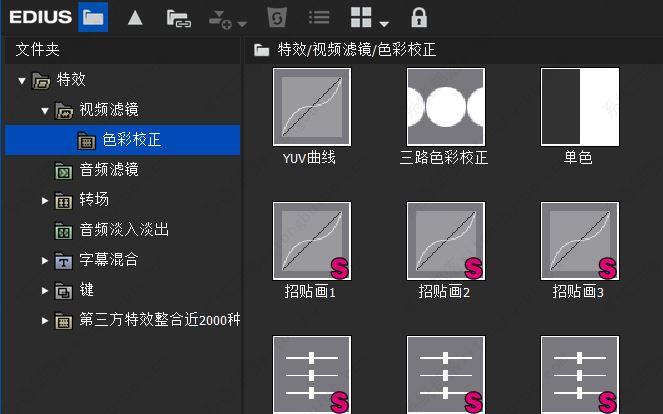Expand the 转场 folder
This screenshot has height=414, width=663.
click(x=45, y=200)
